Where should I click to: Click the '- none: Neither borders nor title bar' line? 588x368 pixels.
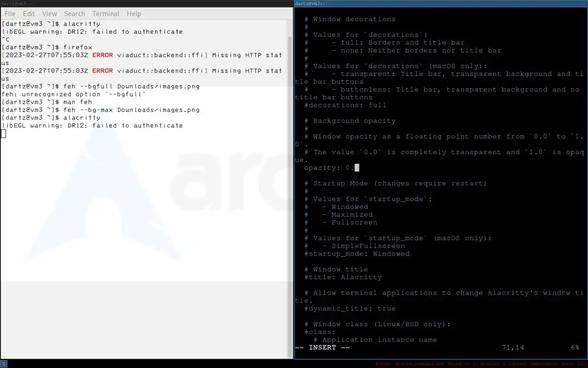[402, 51]
